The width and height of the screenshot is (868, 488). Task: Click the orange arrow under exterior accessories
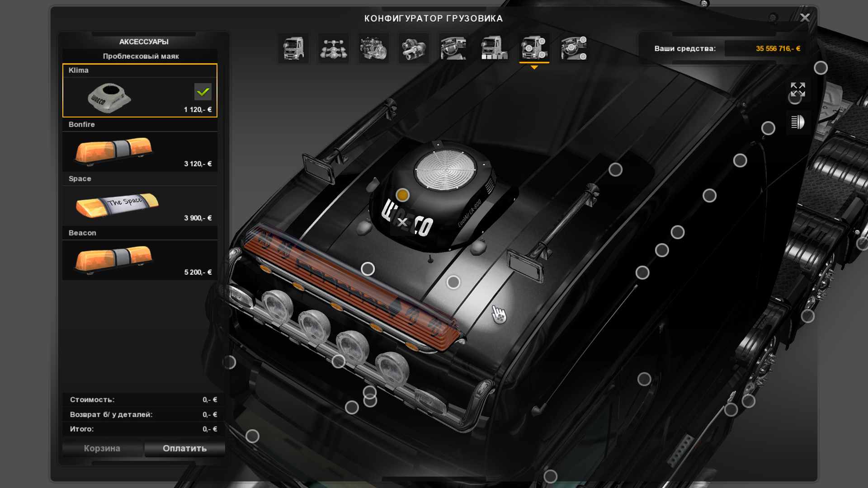pos(534,67)
